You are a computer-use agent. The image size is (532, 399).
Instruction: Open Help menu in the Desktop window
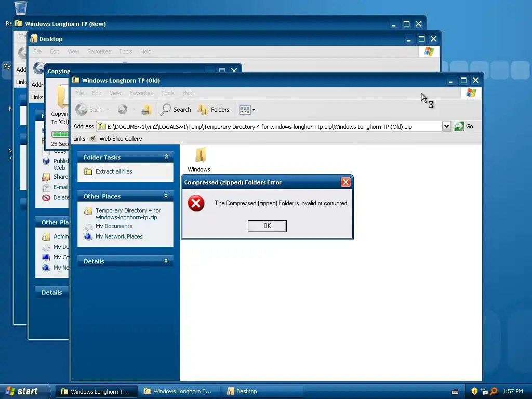click(146, 51)
